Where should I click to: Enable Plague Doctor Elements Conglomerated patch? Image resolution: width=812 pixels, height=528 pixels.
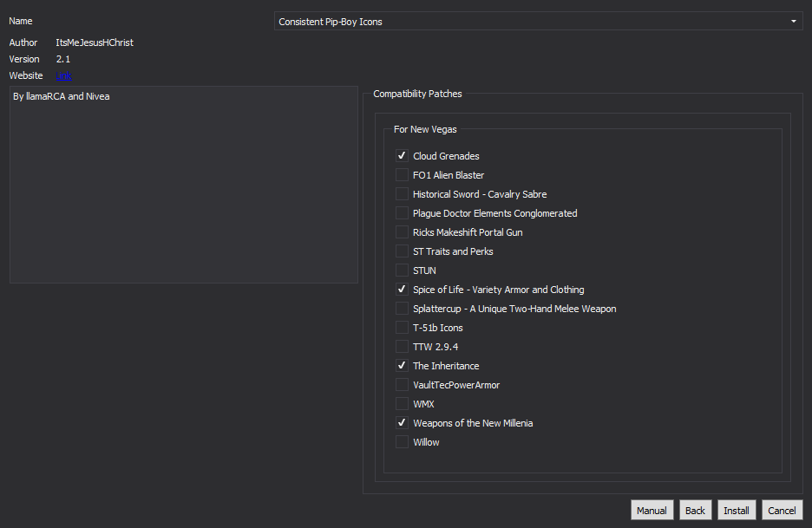coord(402,213)
